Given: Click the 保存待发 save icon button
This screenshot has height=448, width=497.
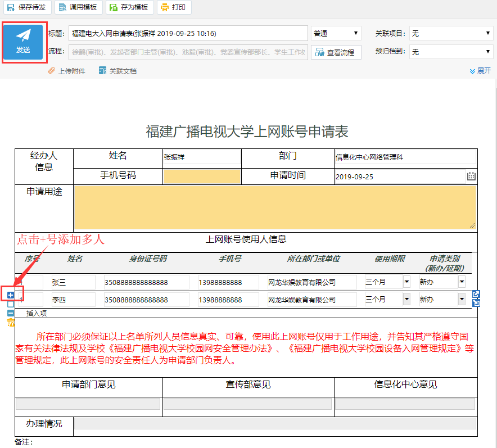Looking at the screenshot, I should (28, 7).
